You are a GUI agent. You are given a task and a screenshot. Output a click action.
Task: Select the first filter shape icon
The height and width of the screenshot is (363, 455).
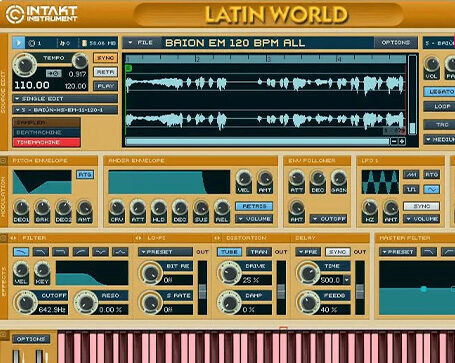21,252
